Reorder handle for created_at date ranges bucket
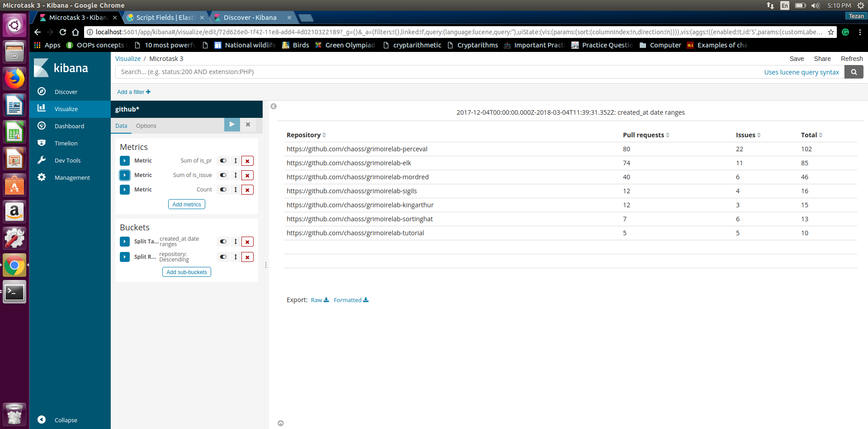 pos(236,242)
